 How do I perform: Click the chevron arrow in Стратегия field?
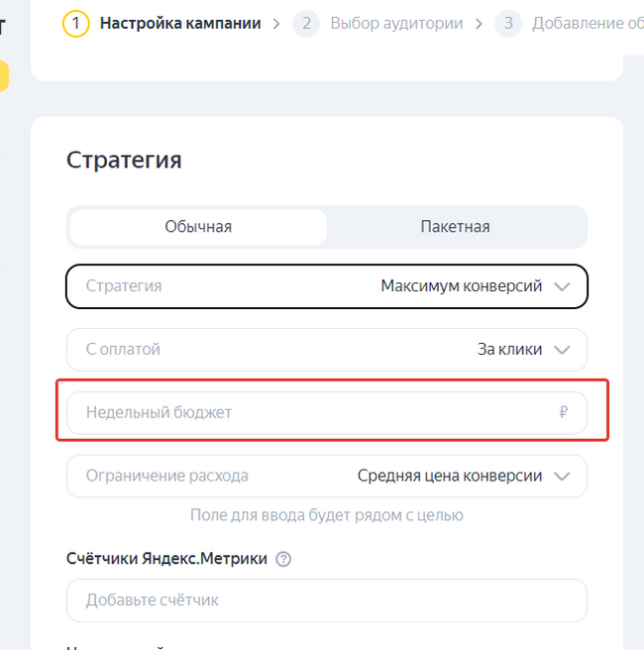click(563, 286)
